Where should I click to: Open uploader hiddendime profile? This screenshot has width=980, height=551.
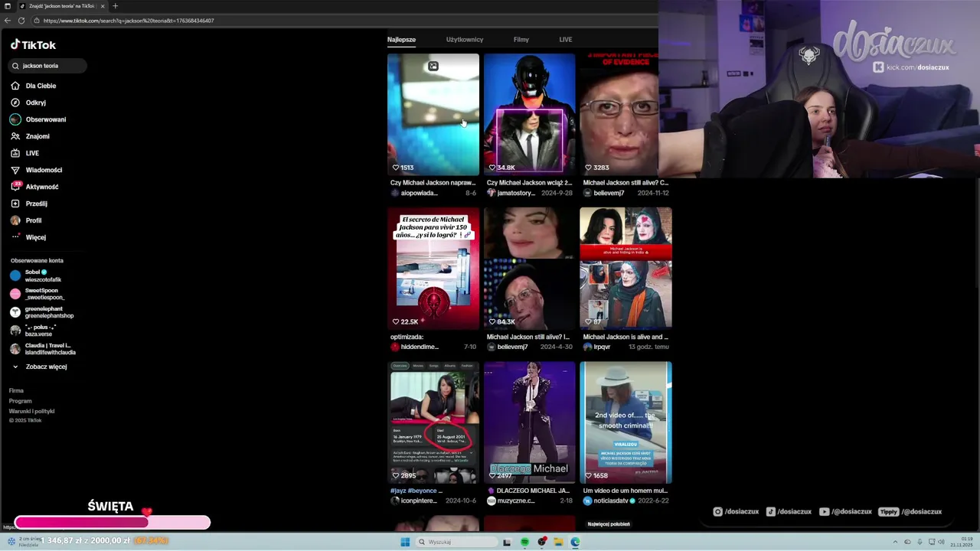click(414, 347)
